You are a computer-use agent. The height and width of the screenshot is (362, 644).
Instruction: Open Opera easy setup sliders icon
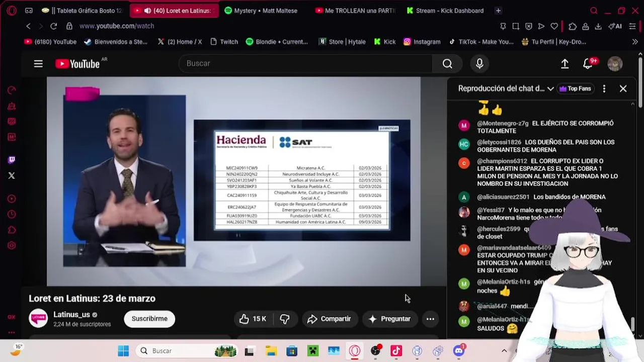[x=632, y=26]
